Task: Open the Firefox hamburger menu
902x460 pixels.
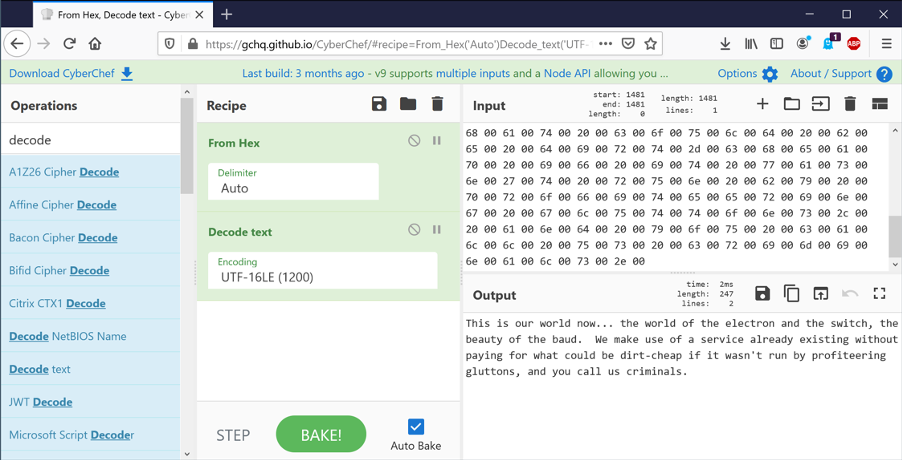Action: (886, 44)
